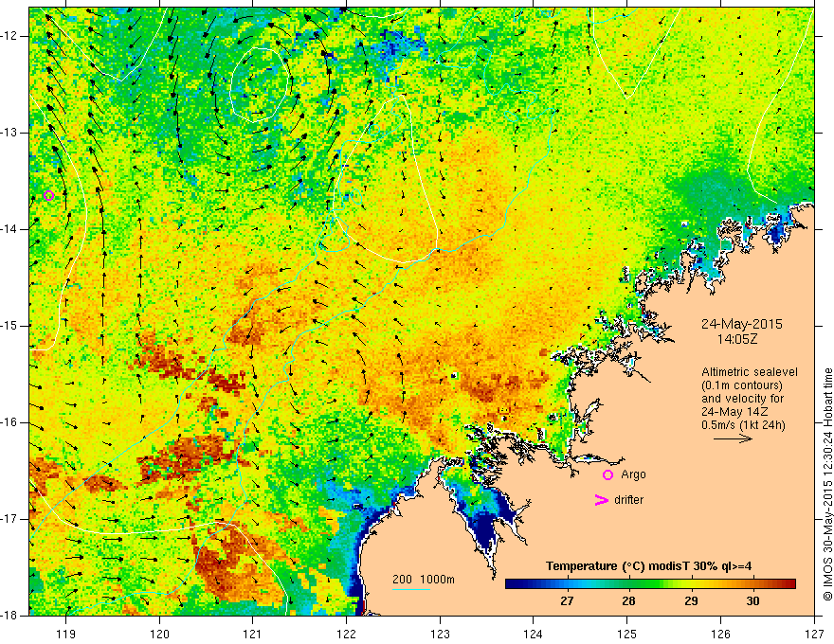
Task: Click the 'Argo' legend label
Action: pyautogui.click(x=633, y=474)
